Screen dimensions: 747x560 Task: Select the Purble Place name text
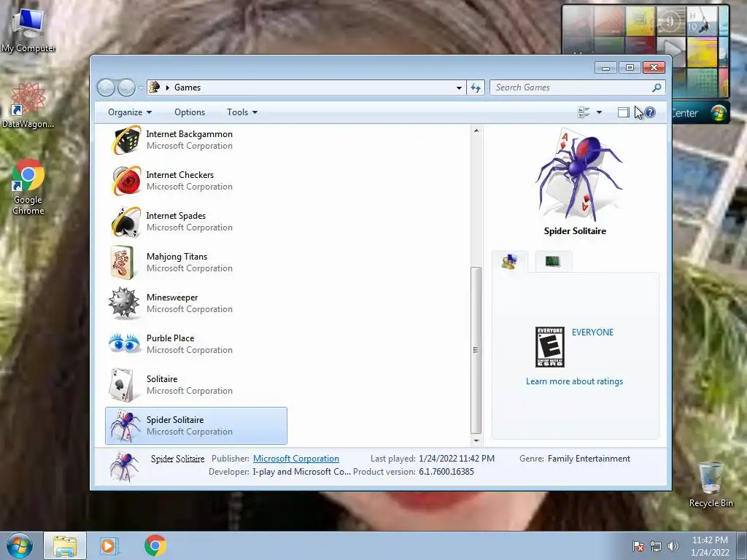coord(170,338)
